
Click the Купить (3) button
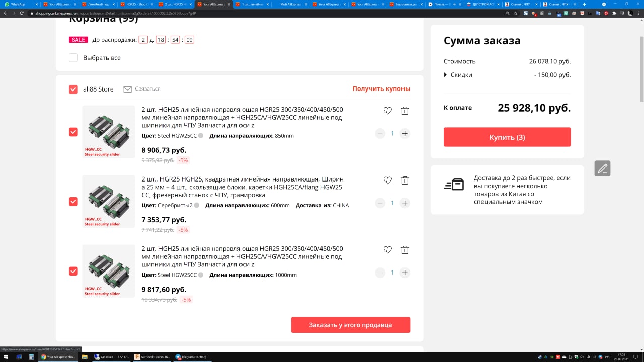(507, 137)
